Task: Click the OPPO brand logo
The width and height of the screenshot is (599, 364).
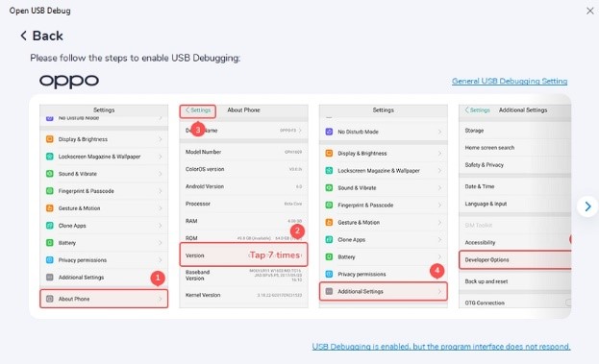Action: (69, 81)
